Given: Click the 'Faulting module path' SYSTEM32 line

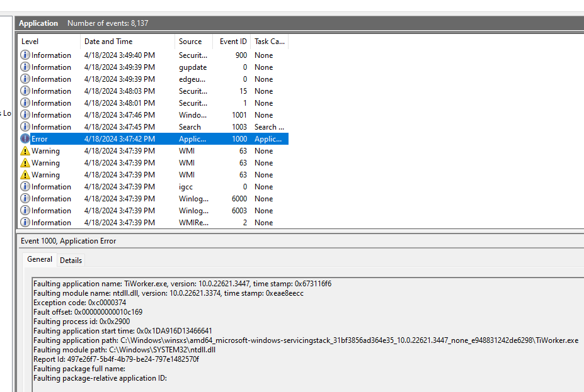Looking at the screenshot, I should pyautogui.click(x=124, y=350).
